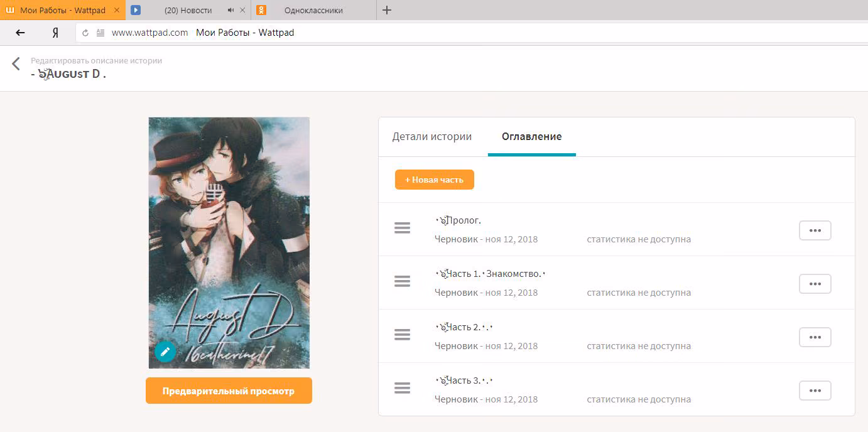Grab the reorder handle for Часть 2

click(402, 335)
